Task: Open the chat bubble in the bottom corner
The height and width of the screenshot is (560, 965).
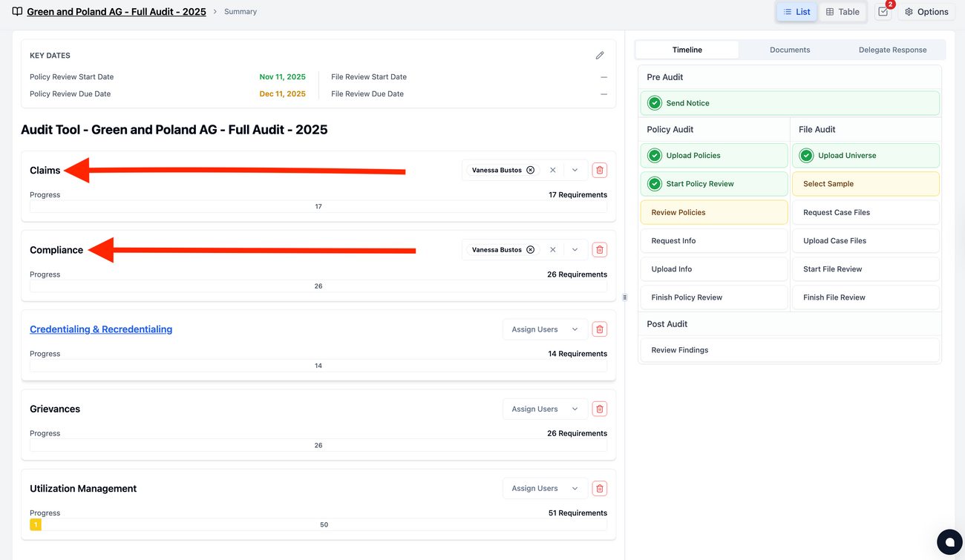Action: pos(949,542)
